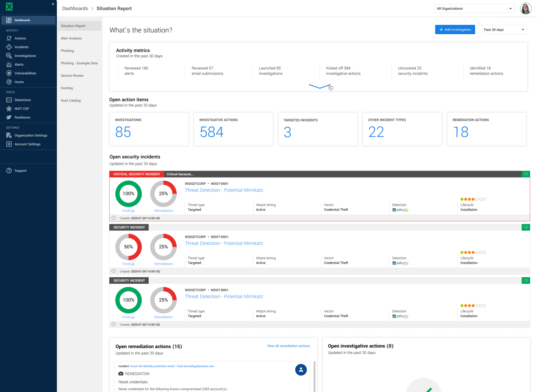Open the Targeted Incidents 3 card

pos(318,129)
